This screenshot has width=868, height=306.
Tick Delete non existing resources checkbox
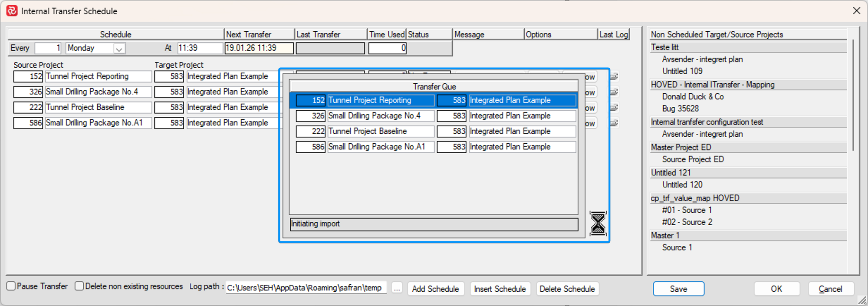[x=79, y=286]
